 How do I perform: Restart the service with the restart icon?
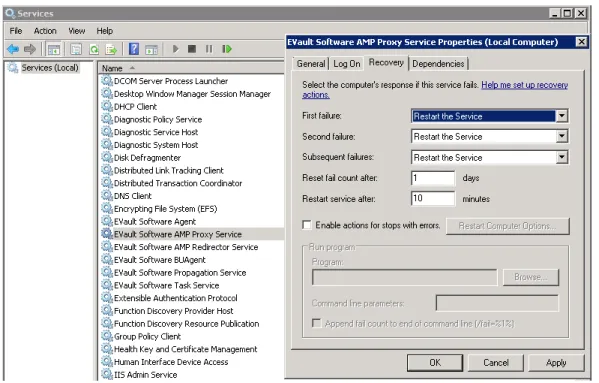coord(227,49)
